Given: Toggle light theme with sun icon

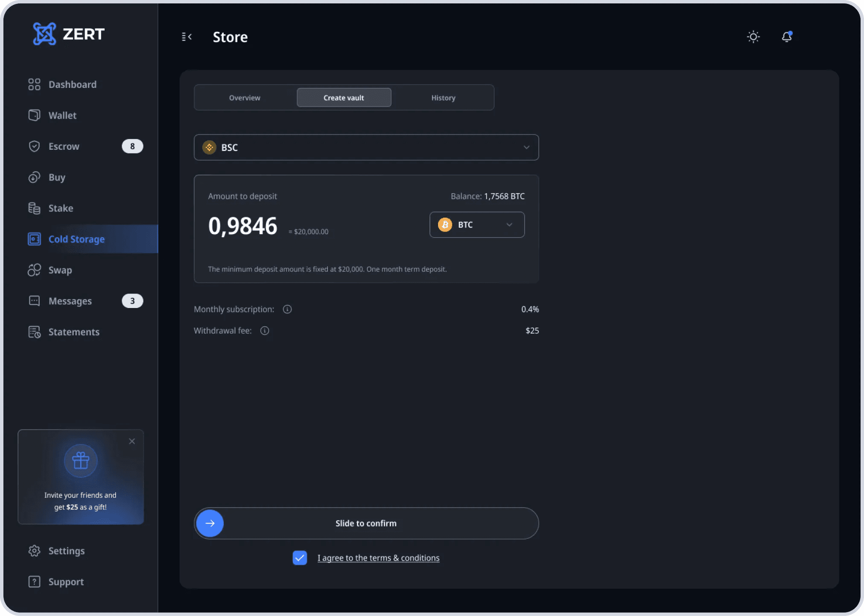Looking at the screenshot, I should (x=753, y=37).
